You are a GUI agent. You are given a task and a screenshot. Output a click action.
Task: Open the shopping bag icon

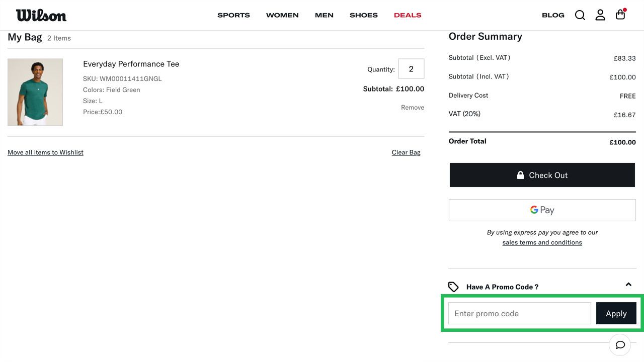(x=620, y=15)
